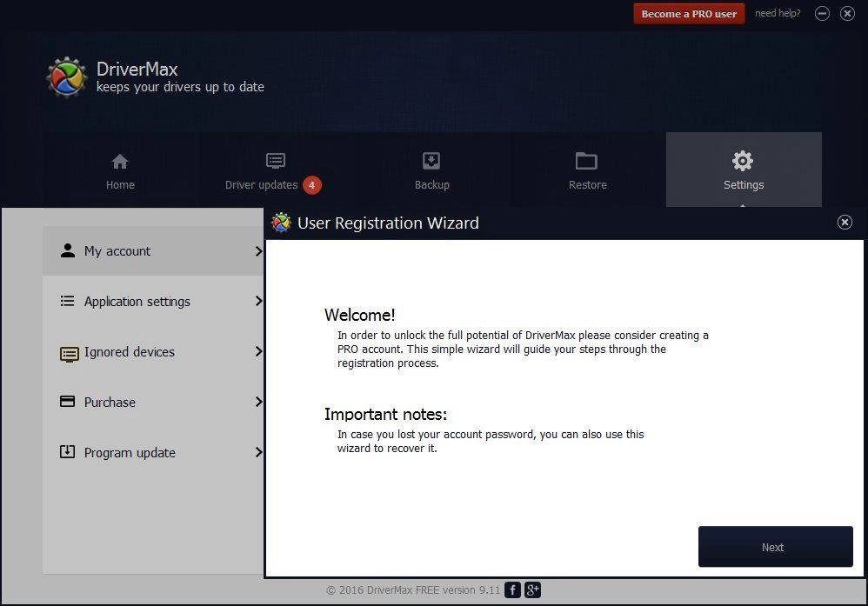
Task: Click the Important notes: heading
Action: click(385, 414)
